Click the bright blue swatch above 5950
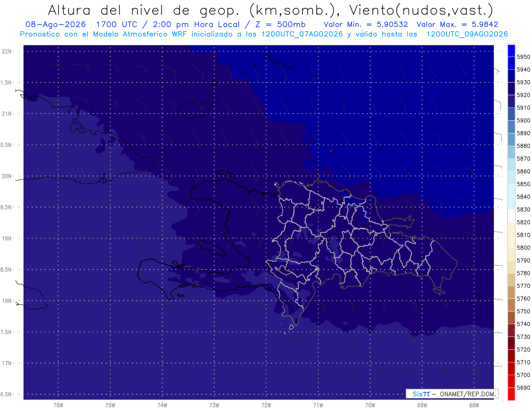Viewport: 532px width, 411px height. point(511,50)
